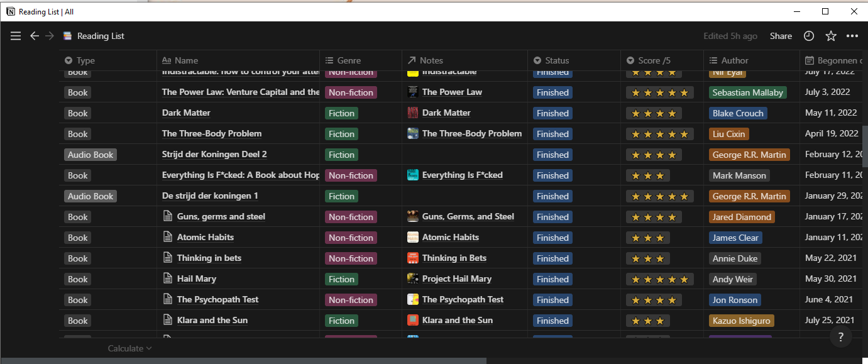868x364 pixels.
Task: Click the Share button
Action: [781, 36]
